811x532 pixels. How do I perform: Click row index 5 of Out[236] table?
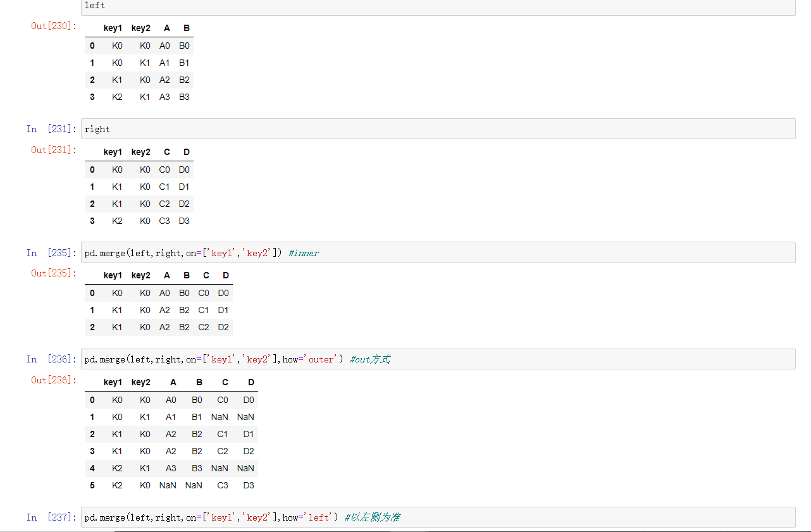pyautogui.click(x=92, y=485)
